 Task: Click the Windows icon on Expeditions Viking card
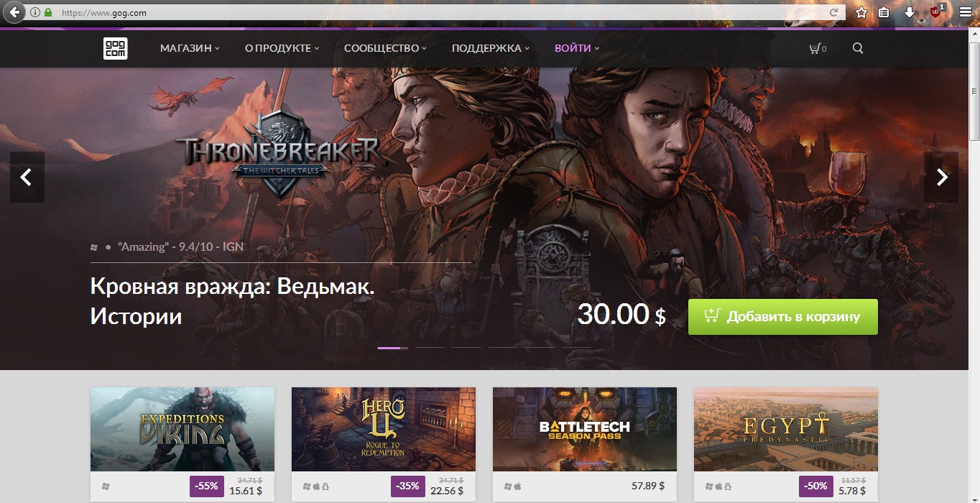[106, 486]
